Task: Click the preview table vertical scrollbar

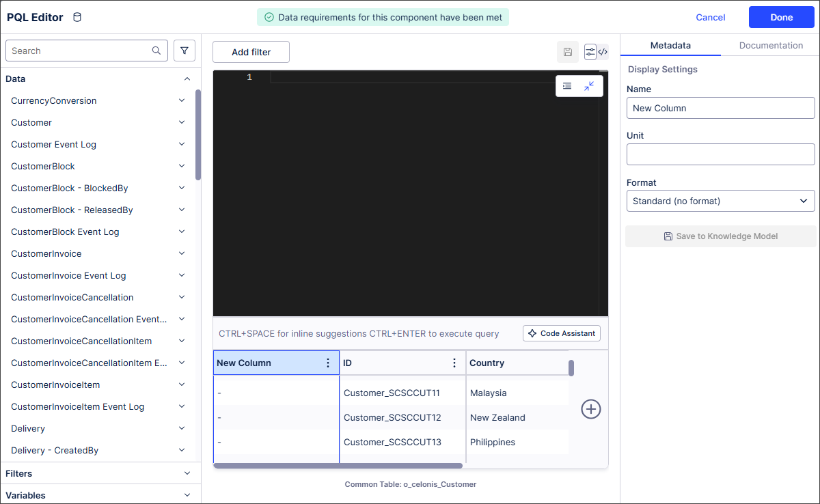Action: pos(571,368)
